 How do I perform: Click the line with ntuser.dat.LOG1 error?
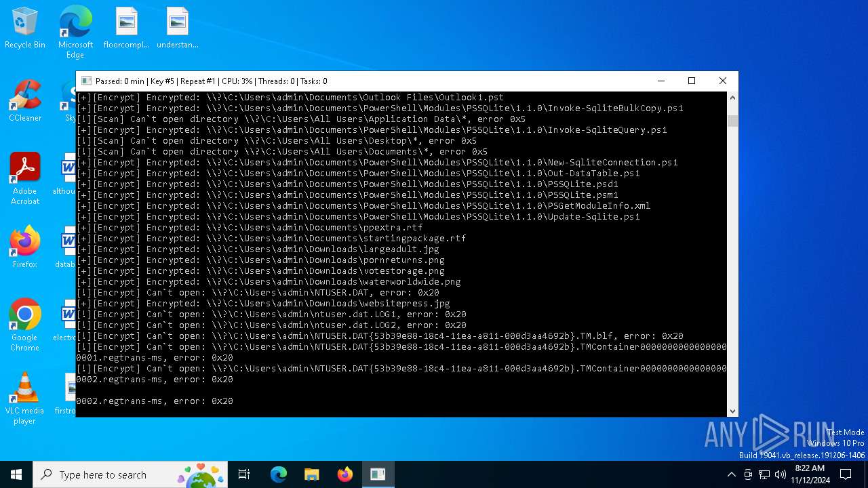pos(271,314)
